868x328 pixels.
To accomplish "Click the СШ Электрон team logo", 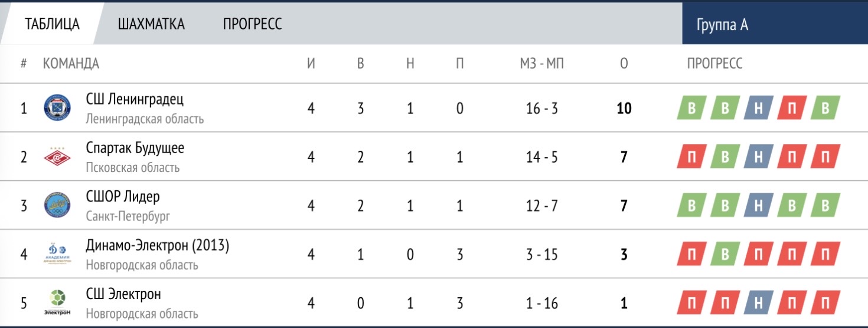I will (x=57, y=304).
